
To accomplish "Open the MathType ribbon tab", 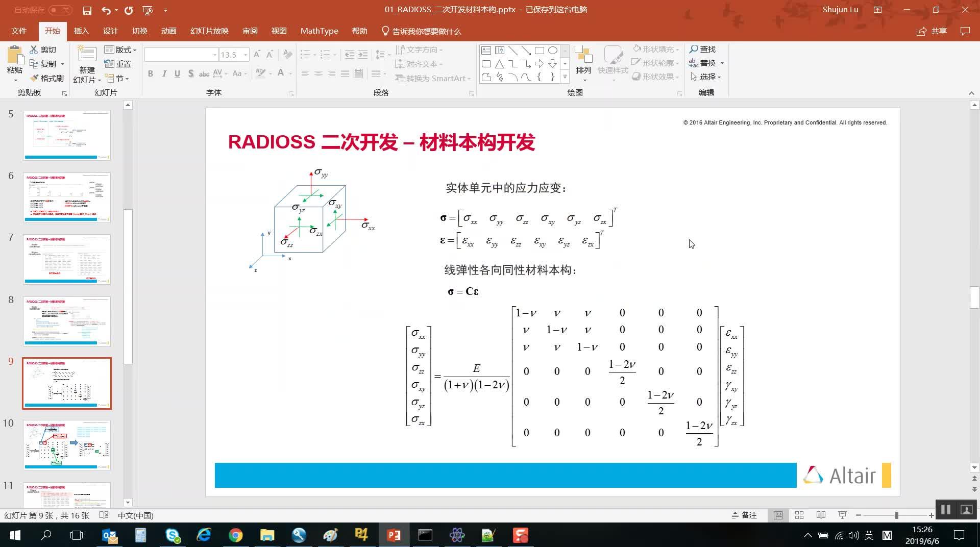I will click(319, 31).
